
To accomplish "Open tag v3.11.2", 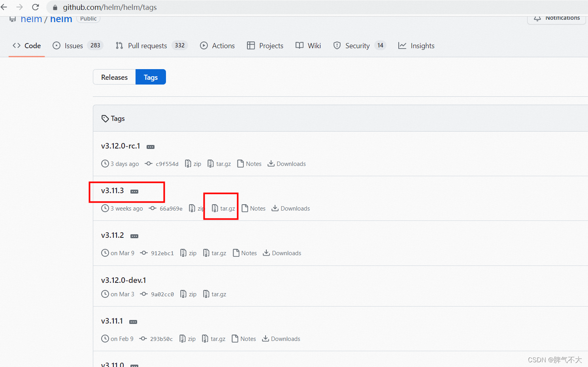I will coord(113,235).
